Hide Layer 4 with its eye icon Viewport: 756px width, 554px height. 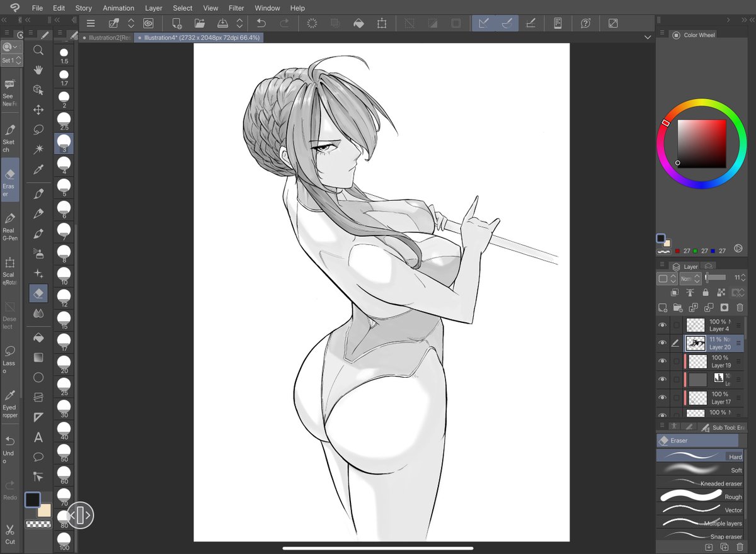662,325
